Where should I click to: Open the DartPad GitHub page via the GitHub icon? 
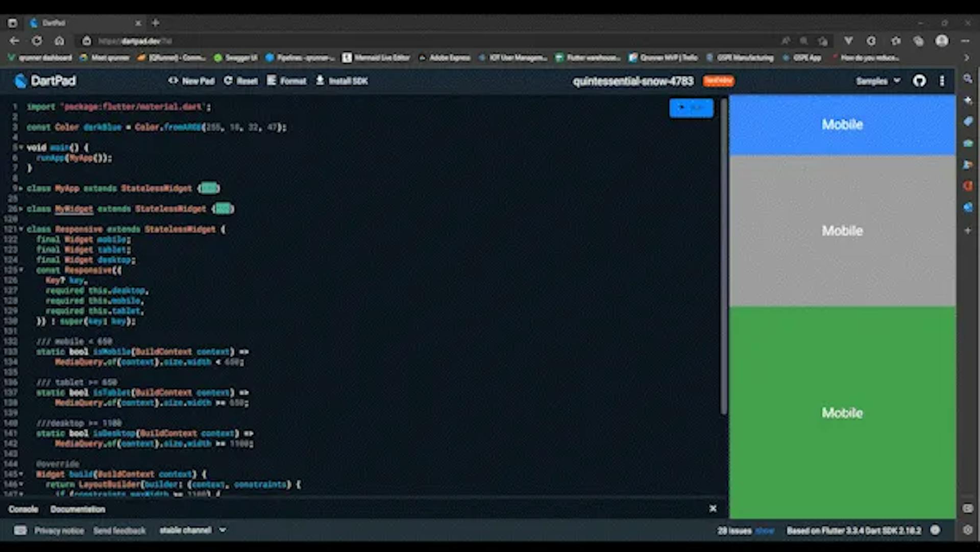[x=919, y=81]
